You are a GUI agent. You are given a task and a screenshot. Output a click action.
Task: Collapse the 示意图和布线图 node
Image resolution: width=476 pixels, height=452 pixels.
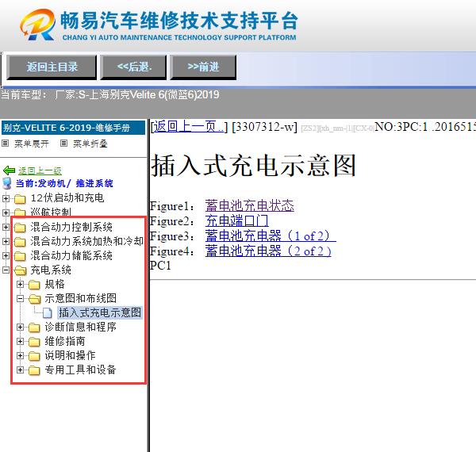[20, 298]
